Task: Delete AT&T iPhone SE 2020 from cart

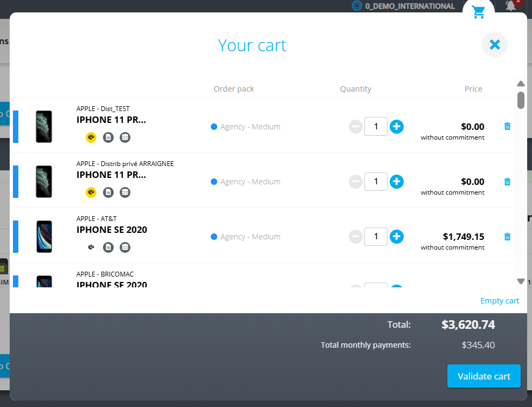Action: pos(507,237)
